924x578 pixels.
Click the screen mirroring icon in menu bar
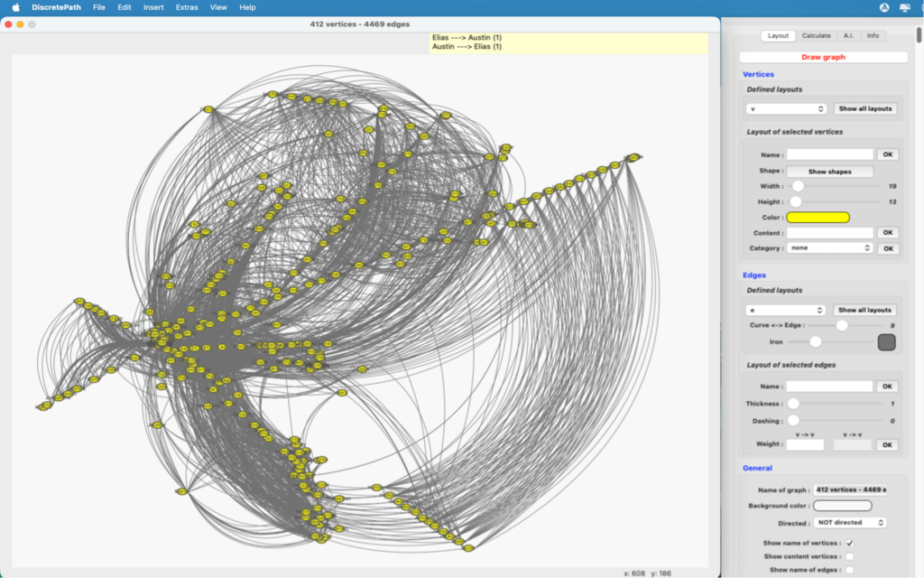tap(904, 7)
